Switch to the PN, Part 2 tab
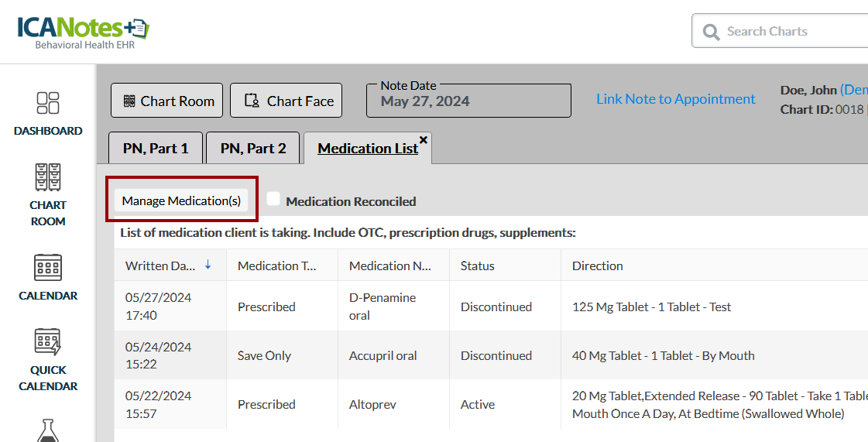 pos(253,149)
